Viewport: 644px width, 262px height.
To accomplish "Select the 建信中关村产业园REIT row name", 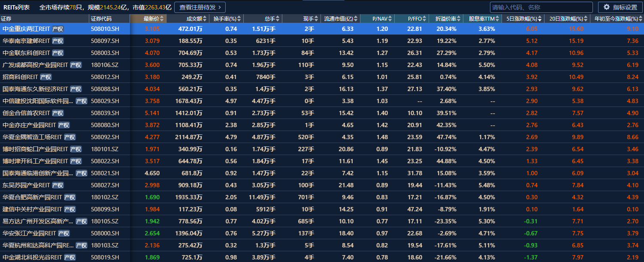I will (x=33, y=209).
